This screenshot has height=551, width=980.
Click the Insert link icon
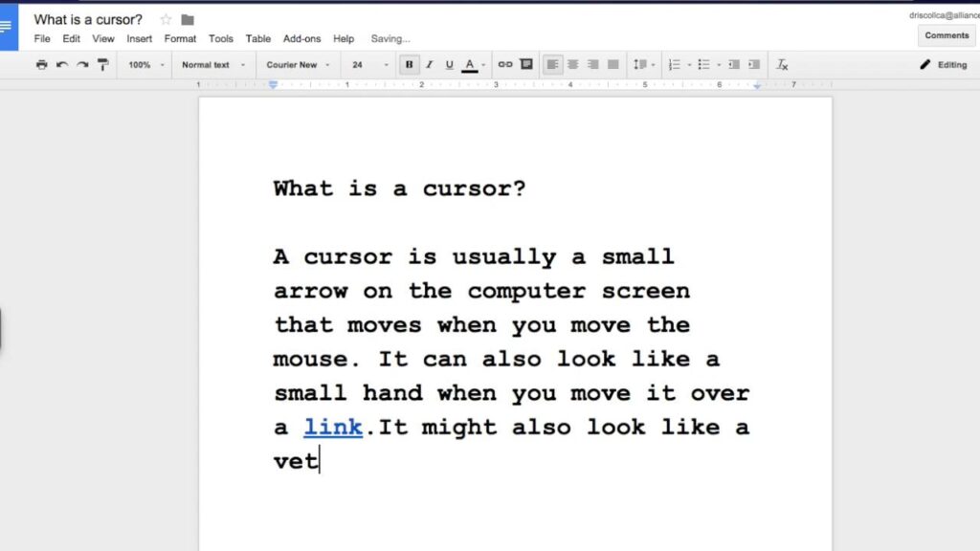506,64
